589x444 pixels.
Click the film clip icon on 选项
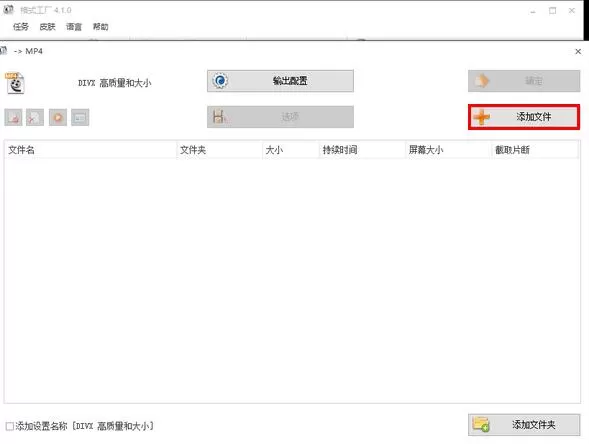219,116
